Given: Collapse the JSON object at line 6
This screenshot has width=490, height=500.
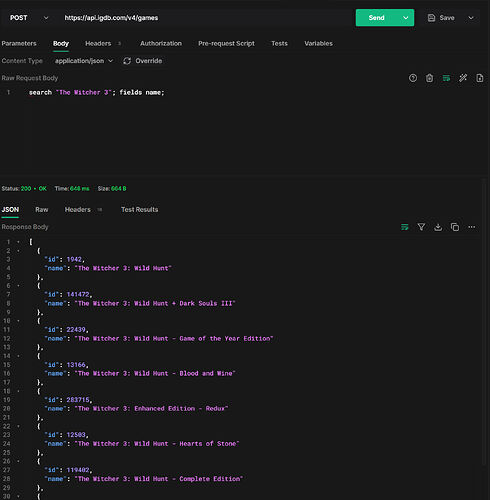Looking at the screenshot, I should pyautogui.click(x=18, y=286).
